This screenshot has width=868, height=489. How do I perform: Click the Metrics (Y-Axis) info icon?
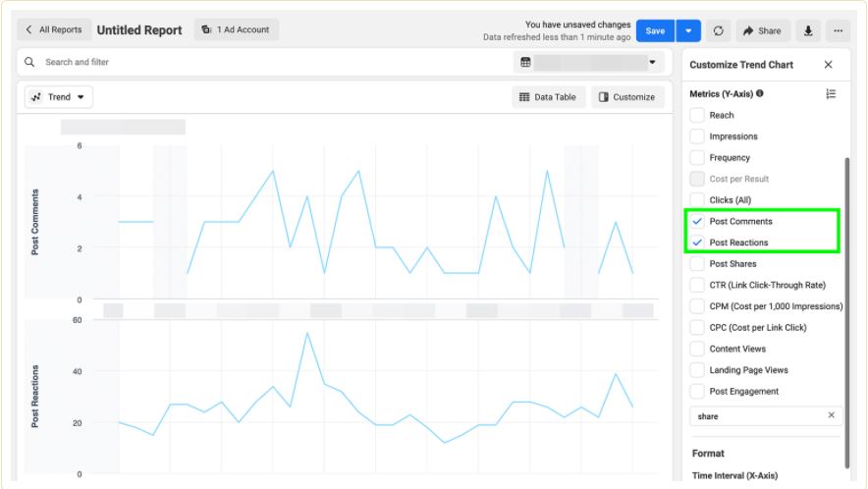760,94
